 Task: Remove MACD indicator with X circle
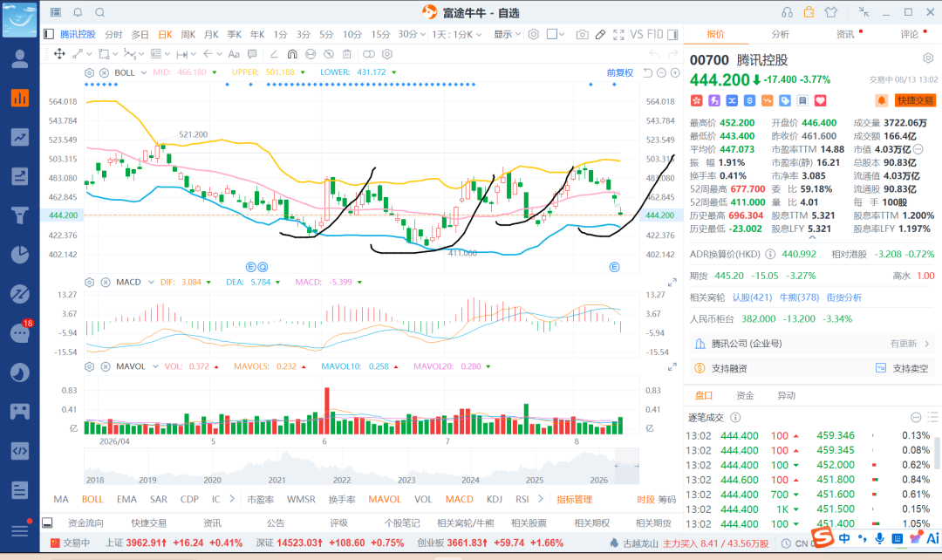coord(106,283)
